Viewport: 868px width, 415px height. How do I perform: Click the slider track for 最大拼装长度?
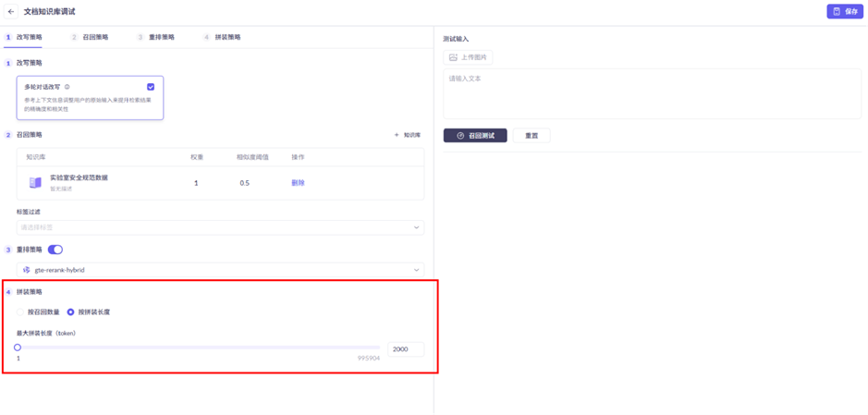198,348
